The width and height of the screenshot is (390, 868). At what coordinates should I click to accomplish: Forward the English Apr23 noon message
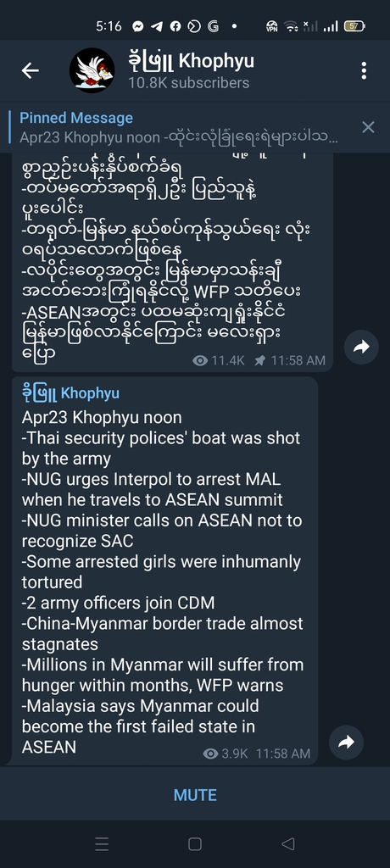[x=346, y=743]
